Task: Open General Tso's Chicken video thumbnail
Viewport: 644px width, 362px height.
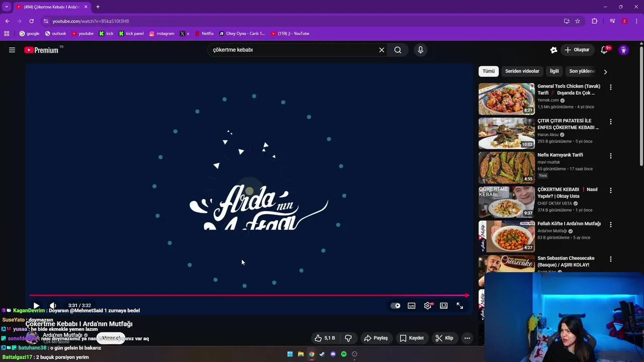Action: pyautogui.click(x=507, y=99)
